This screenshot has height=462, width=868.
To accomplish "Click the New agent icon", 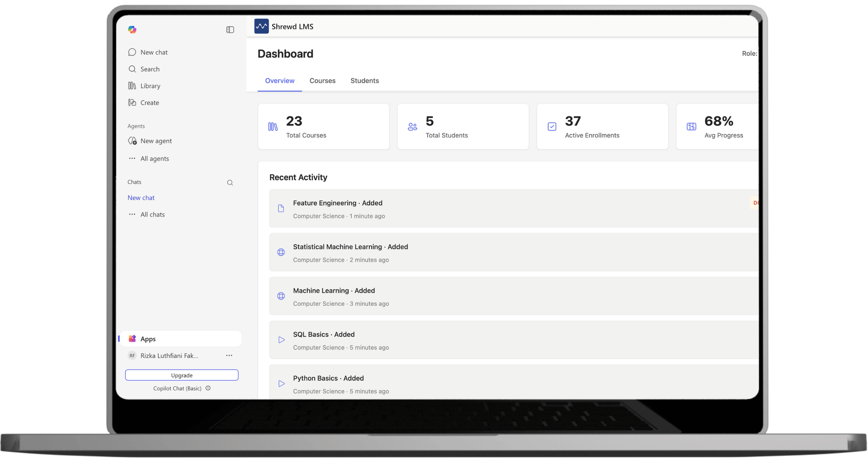I will point(133,141).
